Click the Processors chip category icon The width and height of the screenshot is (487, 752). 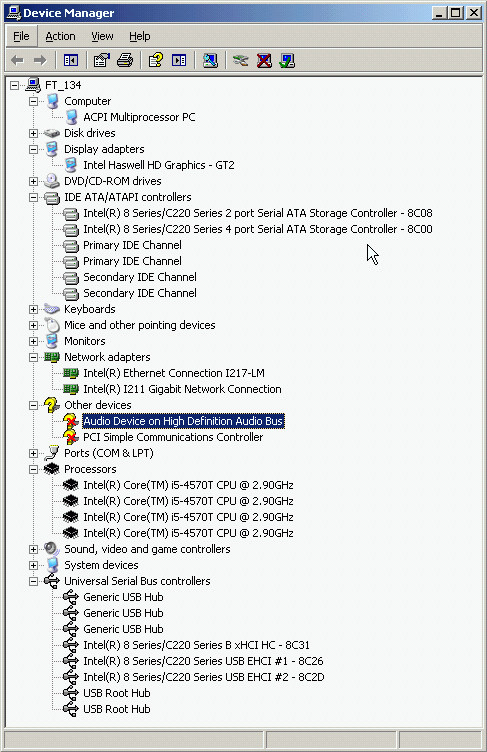click(52, 469)
